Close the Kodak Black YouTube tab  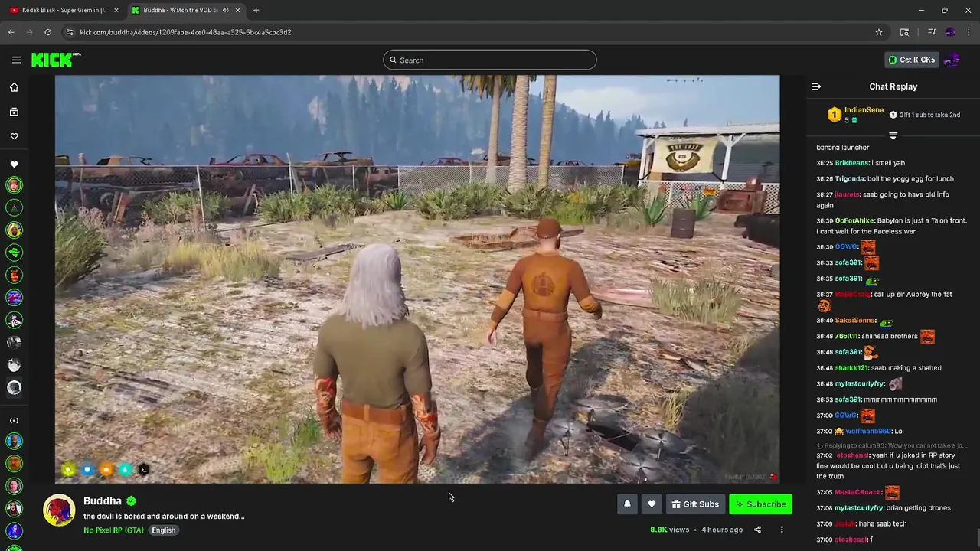116,10
